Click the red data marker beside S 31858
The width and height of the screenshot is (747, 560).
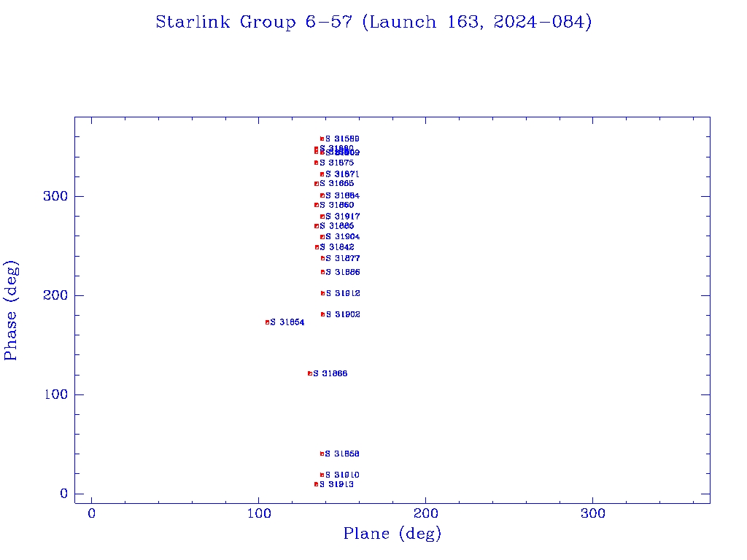pos(322,454)
